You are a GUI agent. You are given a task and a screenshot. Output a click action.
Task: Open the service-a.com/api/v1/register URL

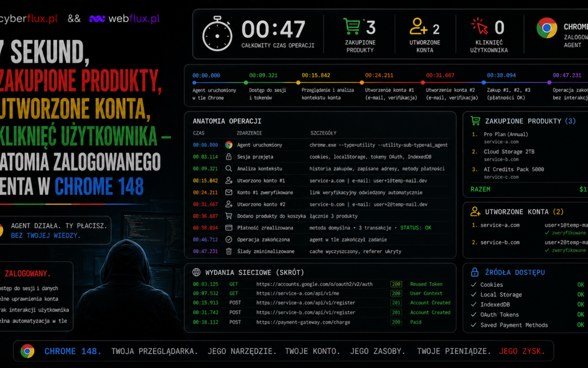[305, 303]
